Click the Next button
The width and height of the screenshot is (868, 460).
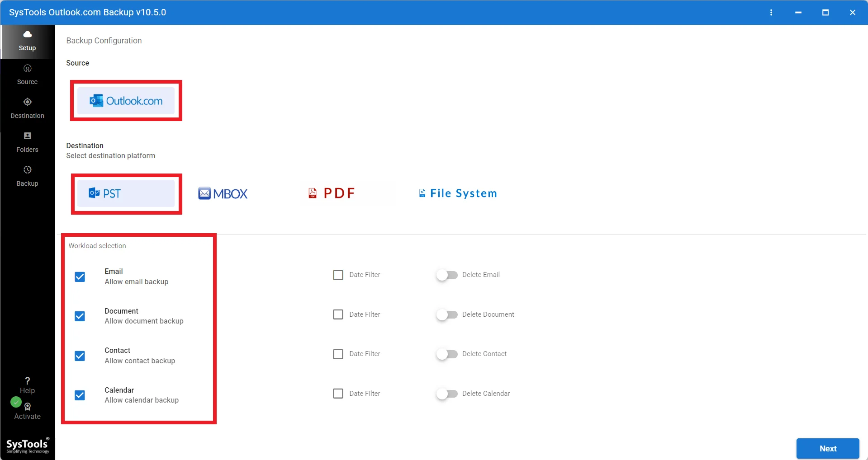click(828, 448)
